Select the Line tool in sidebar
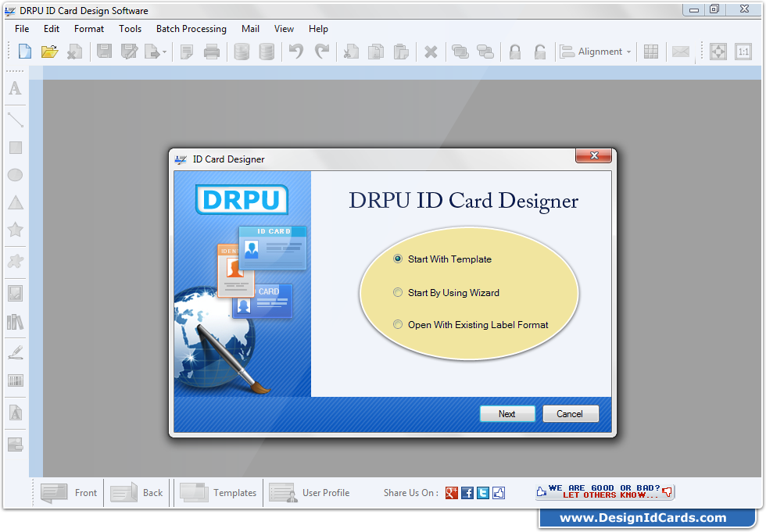The image size is (766, 532). [x=15, y=120]
